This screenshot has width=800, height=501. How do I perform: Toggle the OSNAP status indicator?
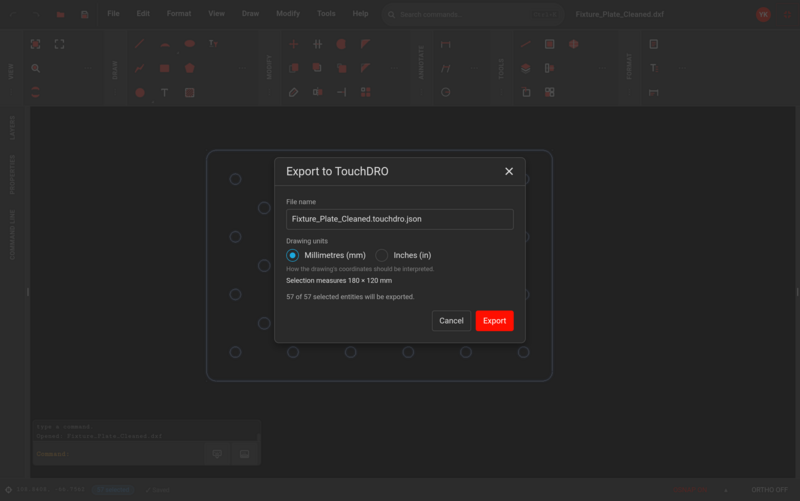690,490
